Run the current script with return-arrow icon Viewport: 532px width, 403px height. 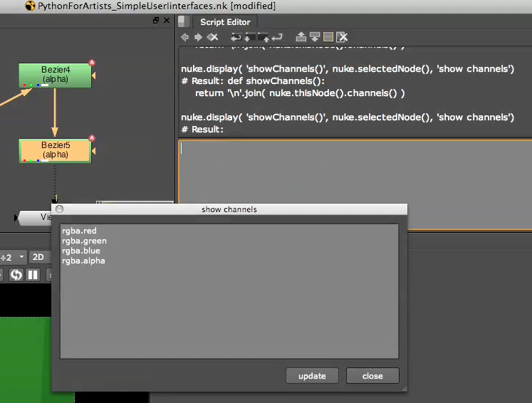pyautogui.click(x=277, y=37)
